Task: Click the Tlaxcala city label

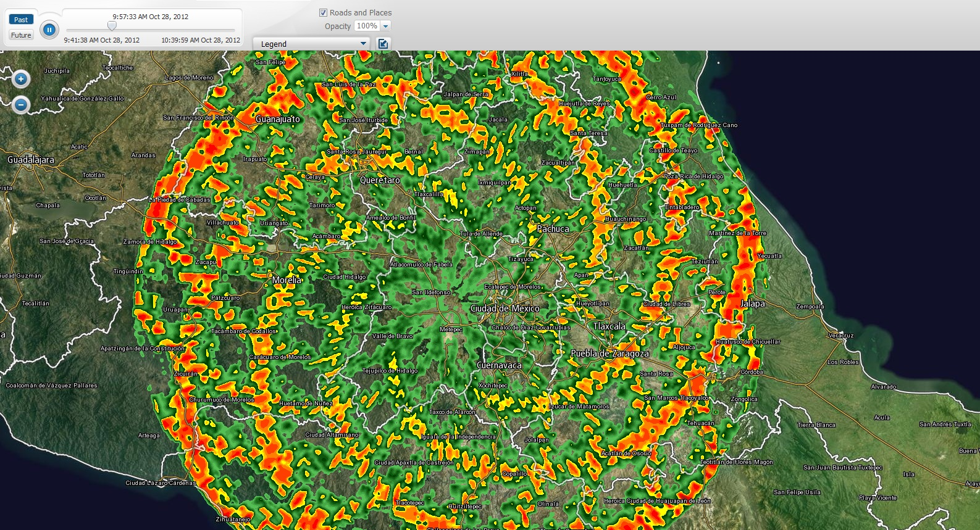Action: (609, 326)
